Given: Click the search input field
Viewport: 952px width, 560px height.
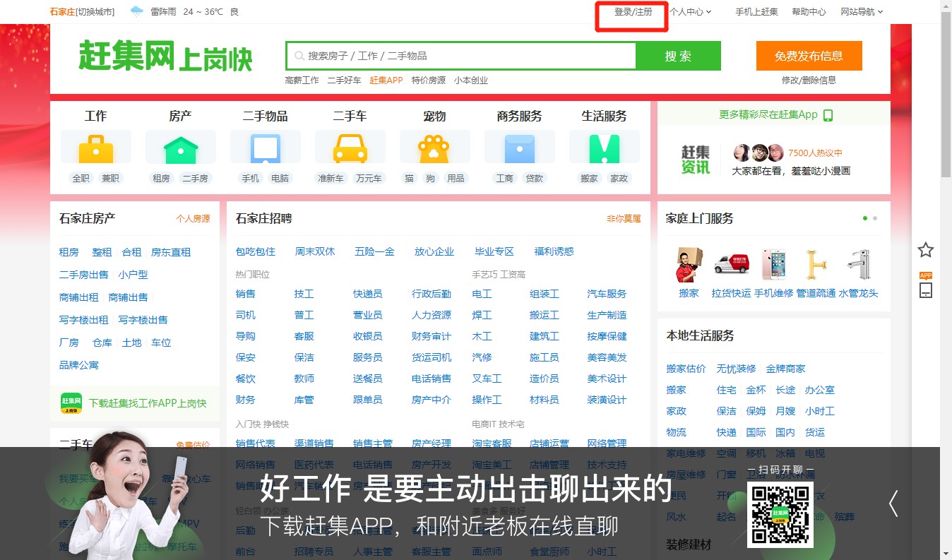Looking at the screenshot, I should (x=461, y=56).
